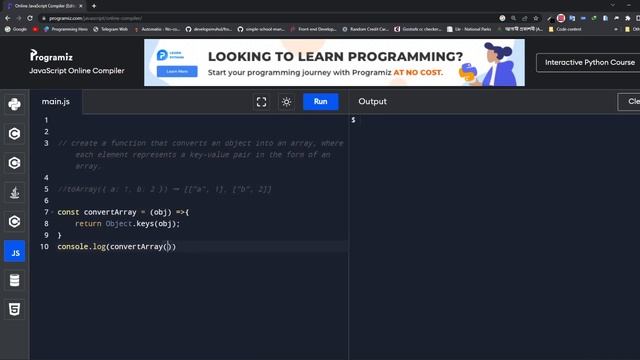Click the Interactive Python Course button
This screenshot has width=640, height=360.
point(590,62)
